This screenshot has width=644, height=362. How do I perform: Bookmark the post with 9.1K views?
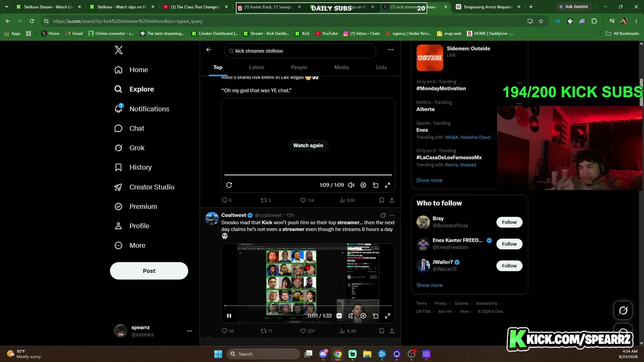pos(382,200)
